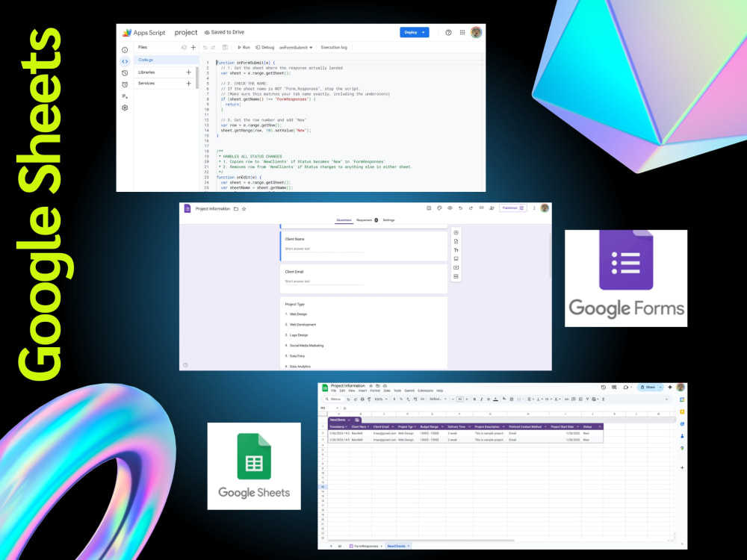Add image icon in Forms side toolbar
Viewport: 747px width, 560px height.
pos(456,258)
